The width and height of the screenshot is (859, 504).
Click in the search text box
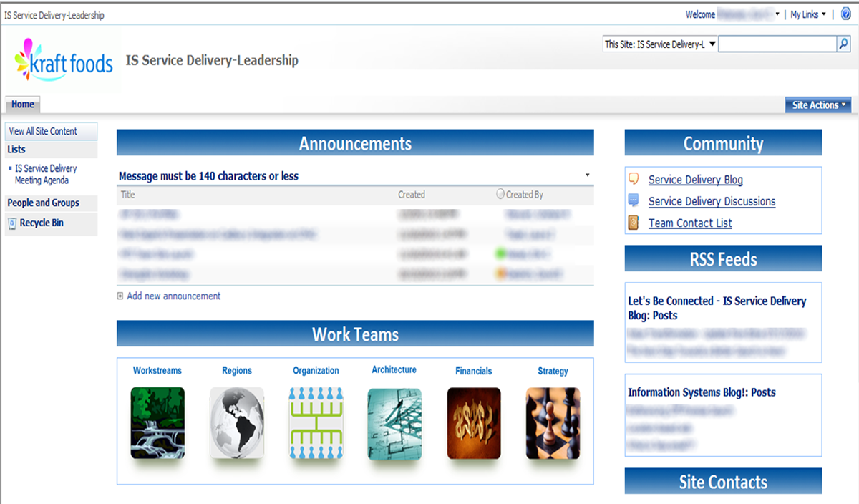tap(777, 44)
